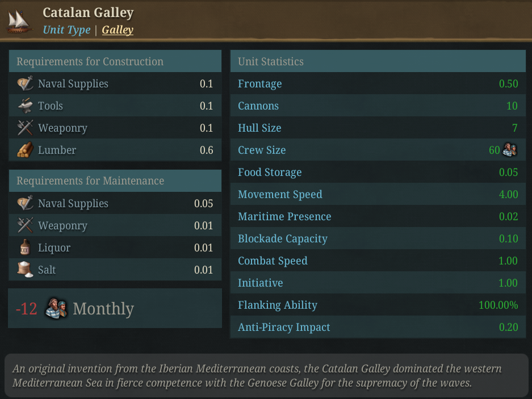Viewport: 532px width, 399px height.
Task: Open the Galley unit type link
Action: (x=118, y=30)
